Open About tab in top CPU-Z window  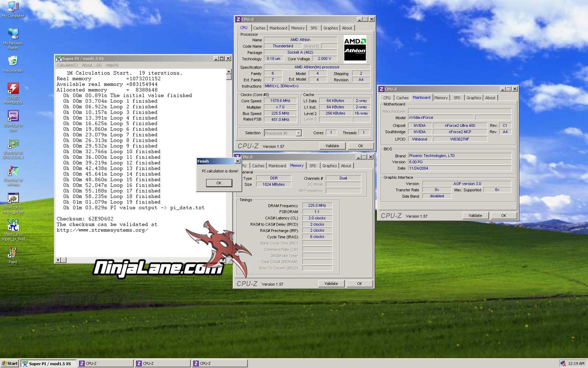[347, 28]
